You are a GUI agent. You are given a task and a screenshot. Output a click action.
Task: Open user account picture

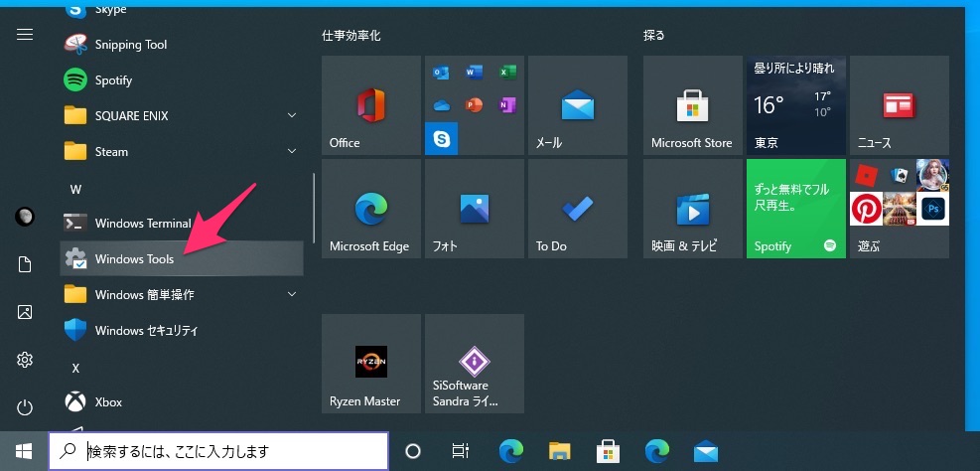25,217
